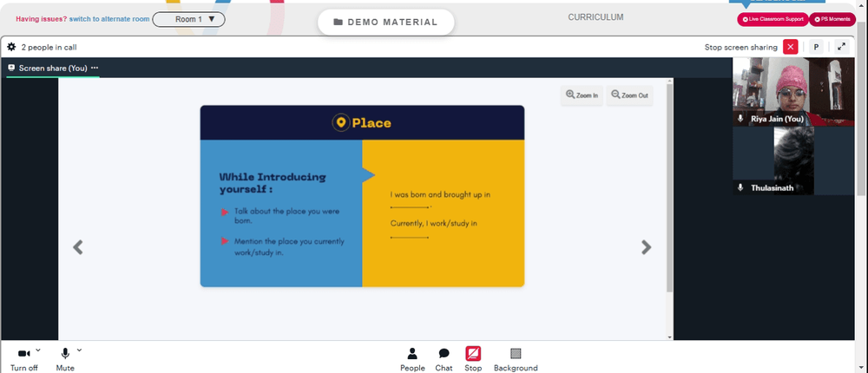Select Riya Jain (You) video tile
868x373 pixels.
point(793,92)
